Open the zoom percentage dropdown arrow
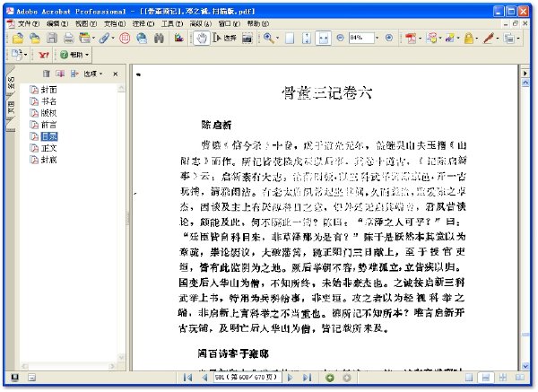 [377, 38]
